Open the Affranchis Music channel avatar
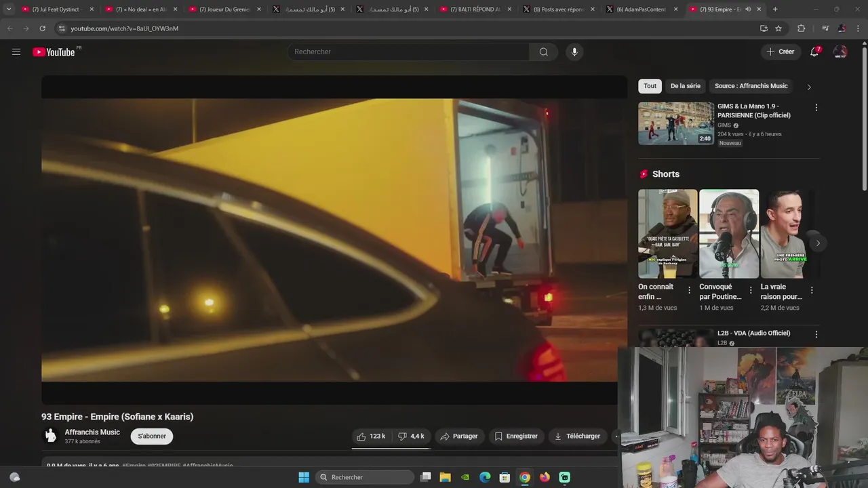 click(50, 436)
